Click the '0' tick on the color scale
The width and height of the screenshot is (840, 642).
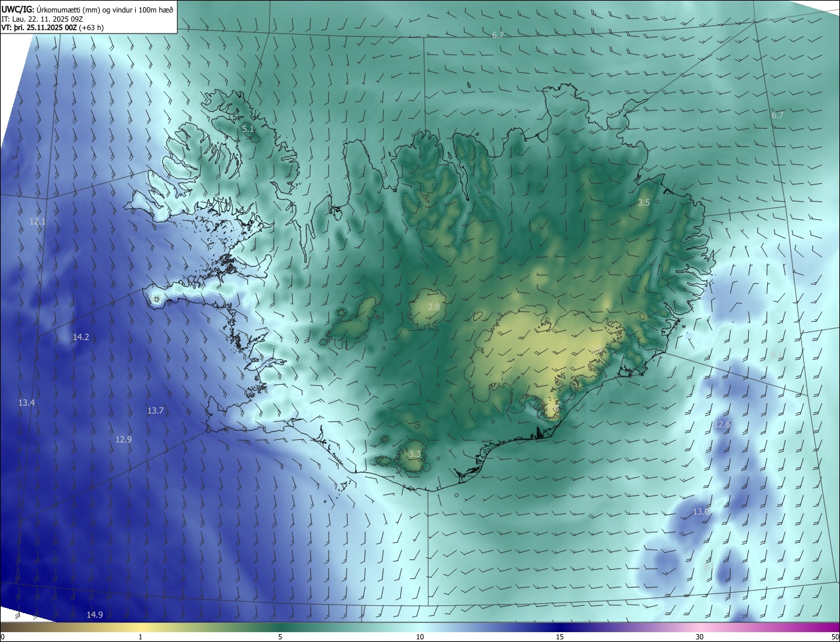pos(3,637)
